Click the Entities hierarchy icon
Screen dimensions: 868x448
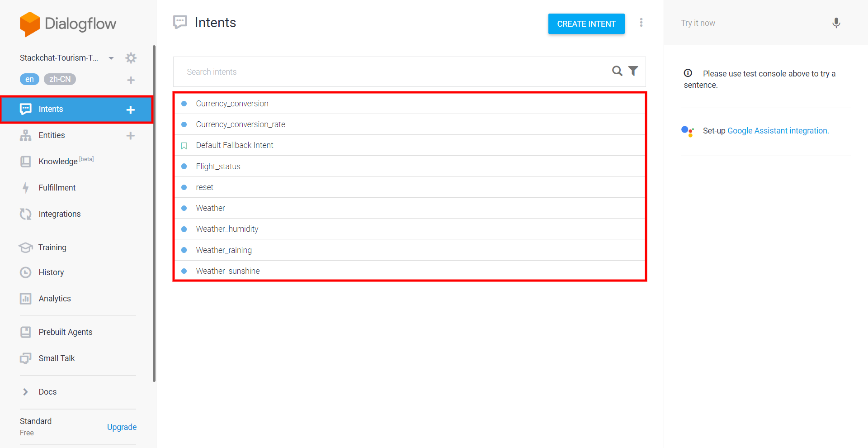(x=26, y=135)
